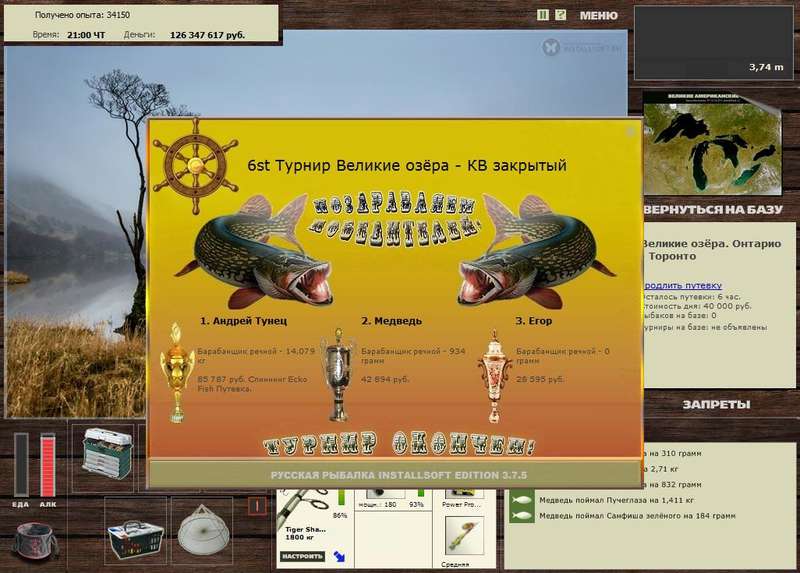
Task: Pause the game with the pause icon
Action: point(543,15)
